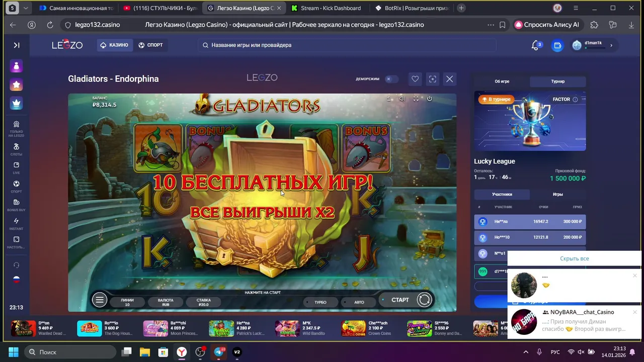Open the blue crown sidebar icon
The image size is (644, 362).
pyautogui.click(x=17, y=103)
